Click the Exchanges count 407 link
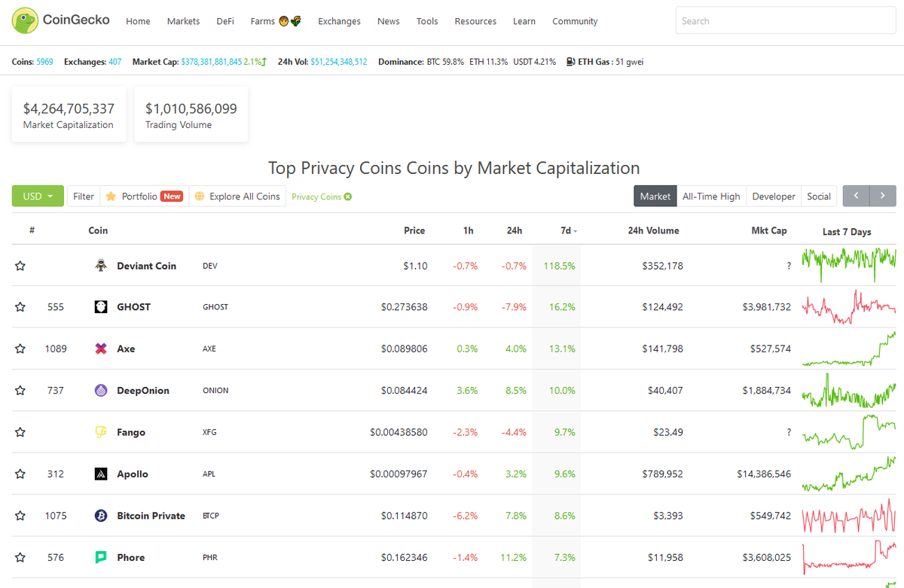This screenshot has width=904, height=588. [x=115, y=62]
